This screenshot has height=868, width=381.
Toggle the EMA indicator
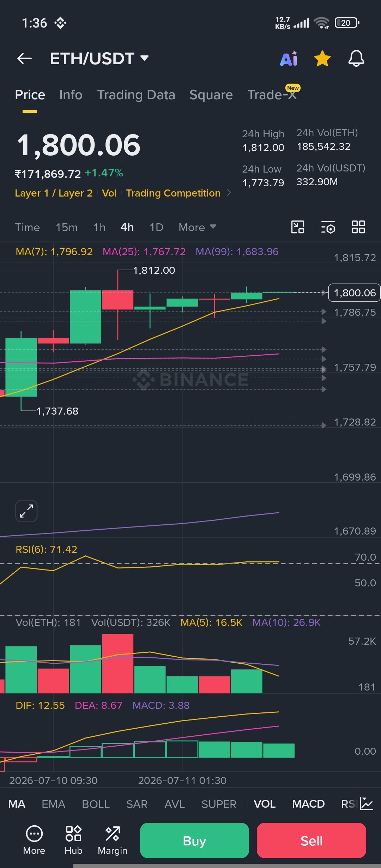pos(54,804)
